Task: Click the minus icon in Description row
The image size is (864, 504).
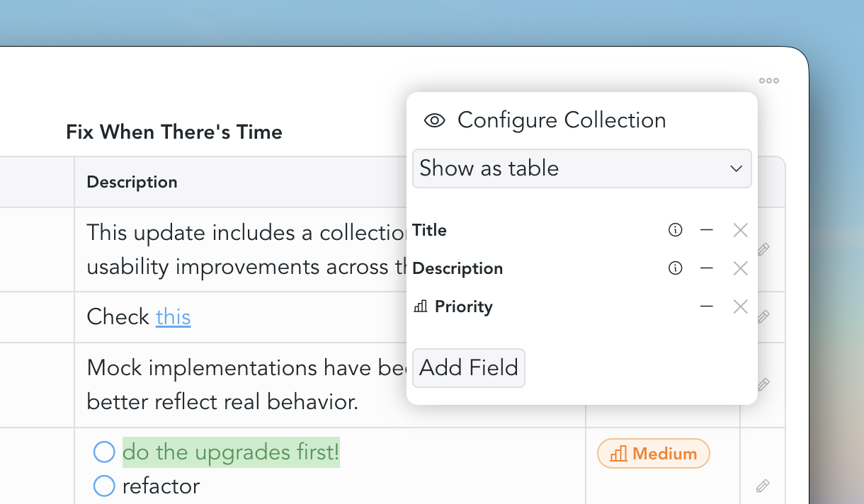Action: pyautogui.click(x=706, y=268)
